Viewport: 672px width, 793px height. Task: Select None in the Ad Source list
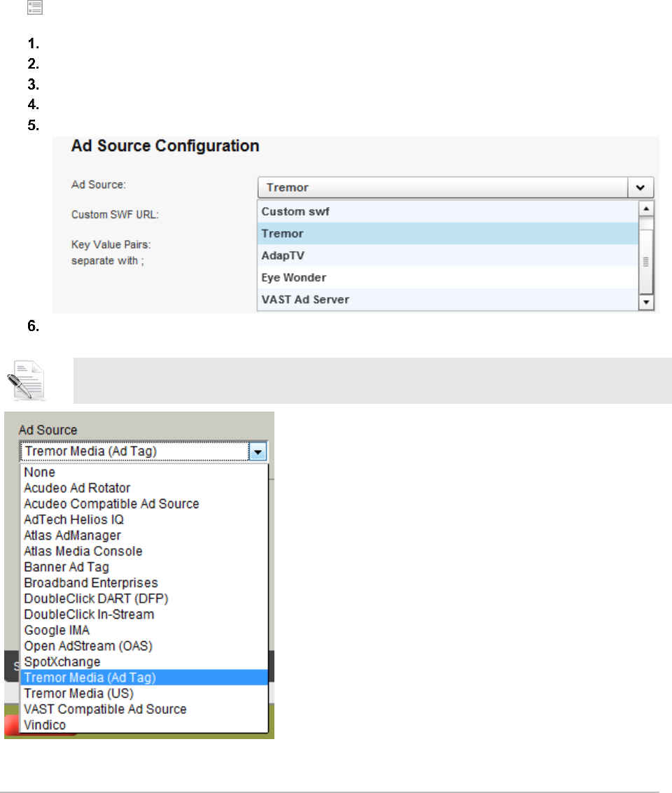coord(144,472)
